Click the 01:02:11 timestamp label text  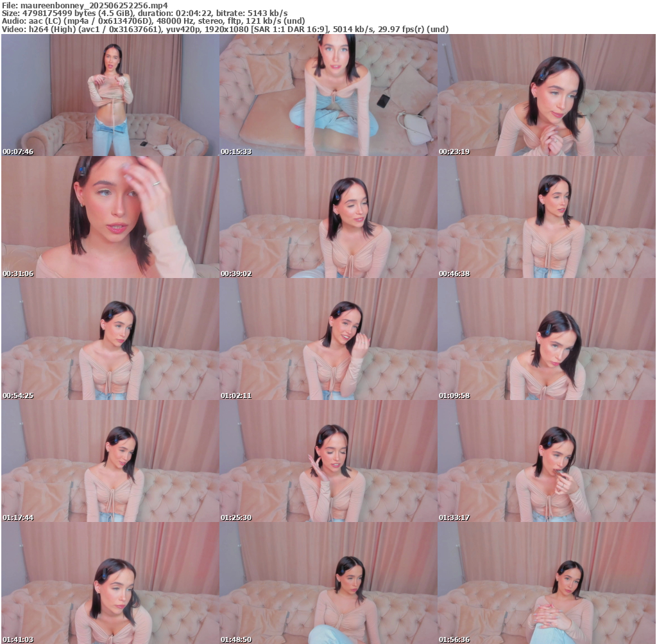pos(234,396)
